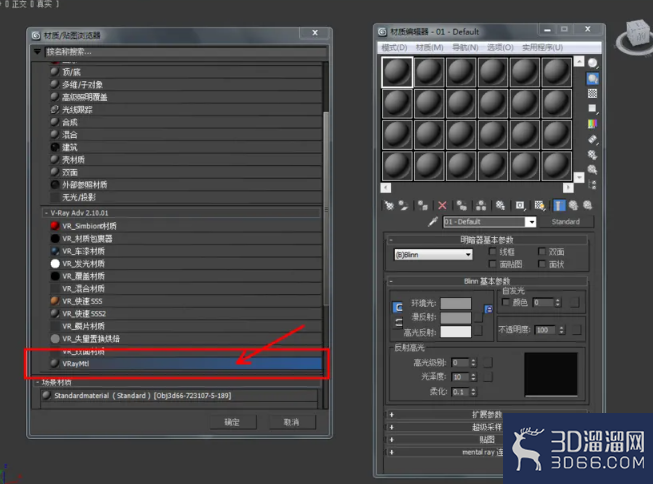Click Assign Material to Selection icon
The width and height of the screenshot is (653, 484).
423,205
